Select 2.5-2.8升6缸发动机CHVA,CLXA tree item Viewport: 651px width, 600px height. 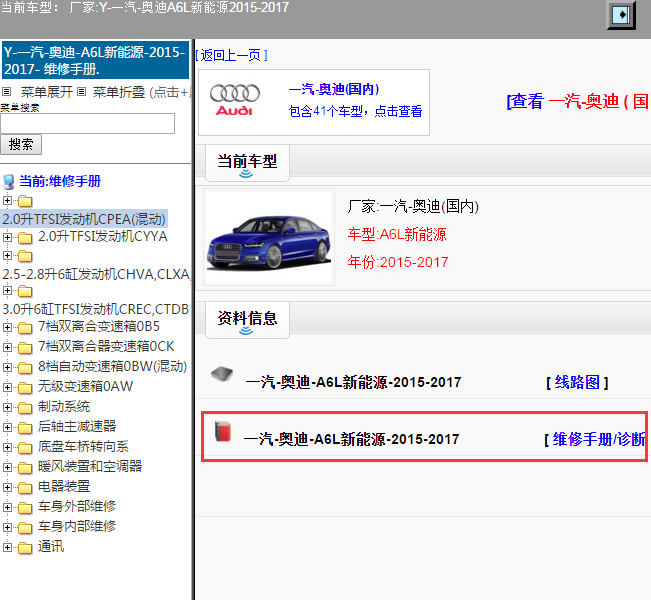click(x=96, y=274)
